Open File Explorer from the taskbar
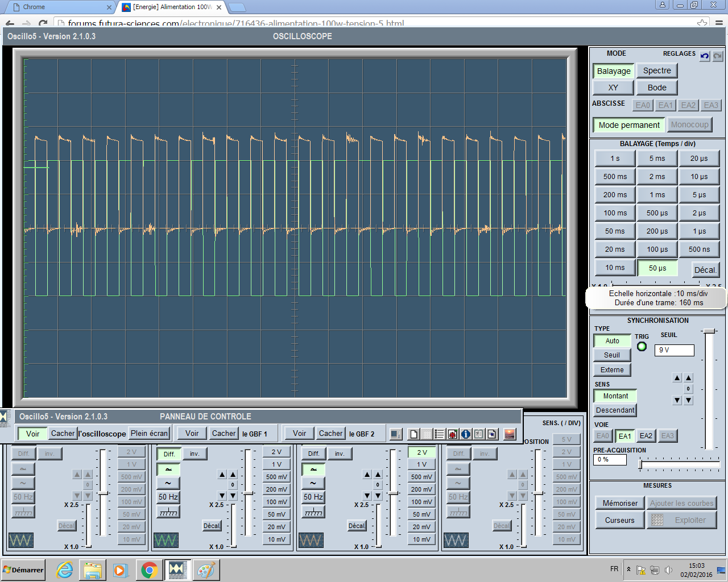 click(93, 569)
